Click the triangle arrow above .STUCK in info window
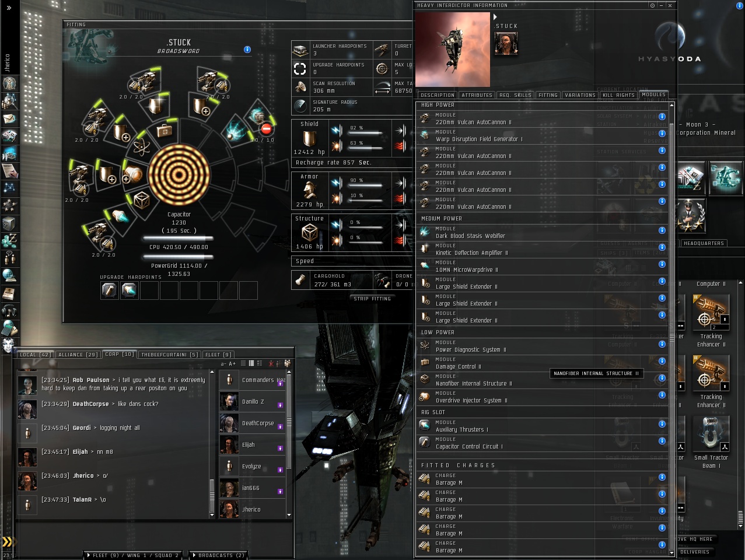The image size is (745, 560). (x=495, y=17)
